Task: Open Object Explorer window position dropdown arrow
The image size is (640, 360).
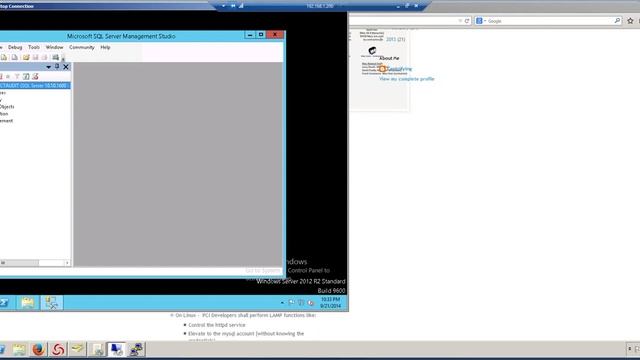Action: point(49,67)
